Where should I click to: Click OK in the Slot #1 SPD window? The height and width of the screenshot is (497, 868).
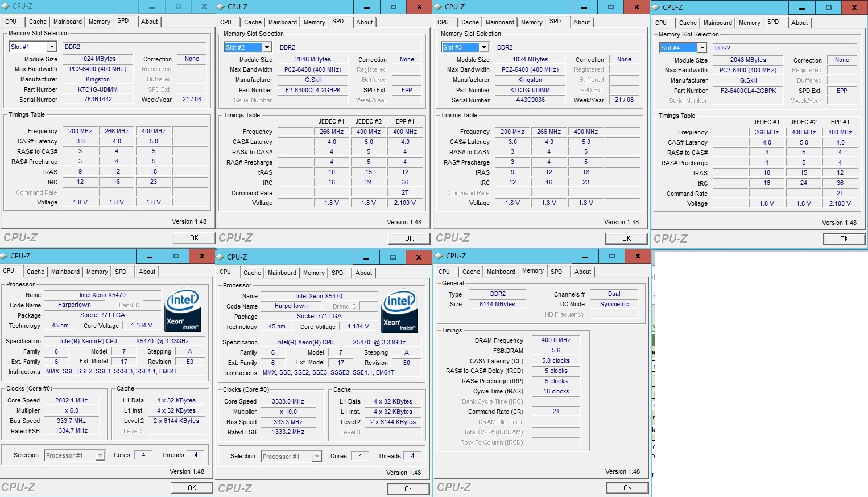click(194, 238)
